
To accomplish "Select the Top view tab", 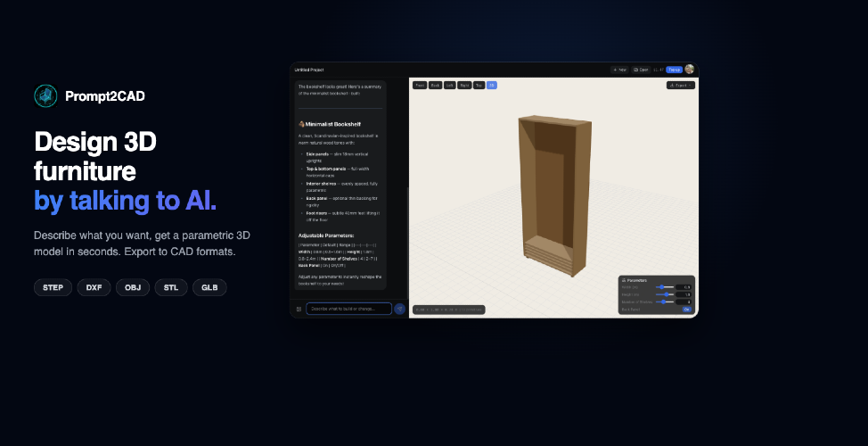I will point(479,86).
